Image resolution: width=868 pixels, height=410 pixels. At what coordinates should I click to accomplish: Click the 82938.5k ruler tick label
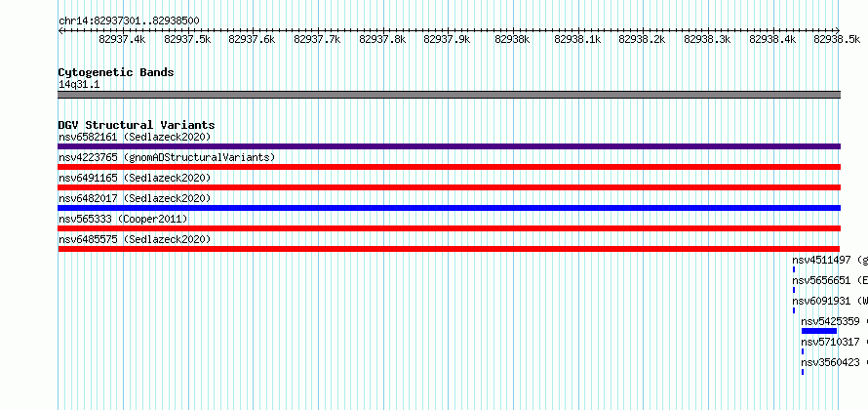point(837,39)
